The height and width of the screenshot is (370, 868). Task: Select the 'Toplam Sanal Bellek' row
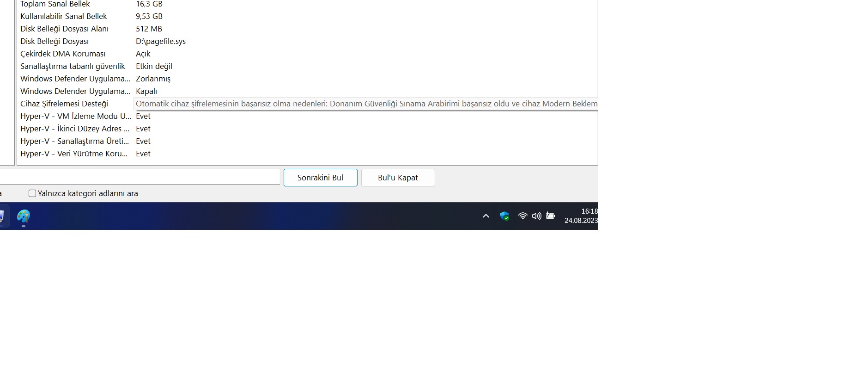307,4
